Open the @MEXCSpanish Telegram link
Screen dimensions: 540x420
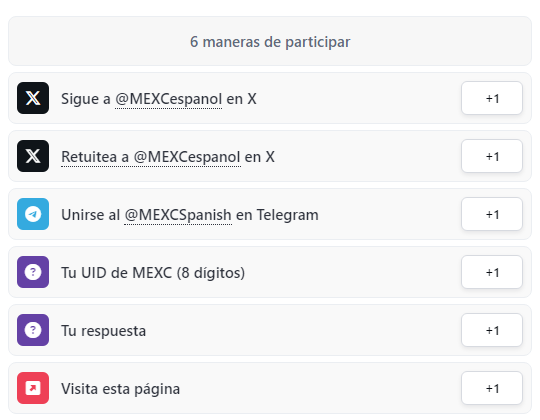tap(178, 215)
